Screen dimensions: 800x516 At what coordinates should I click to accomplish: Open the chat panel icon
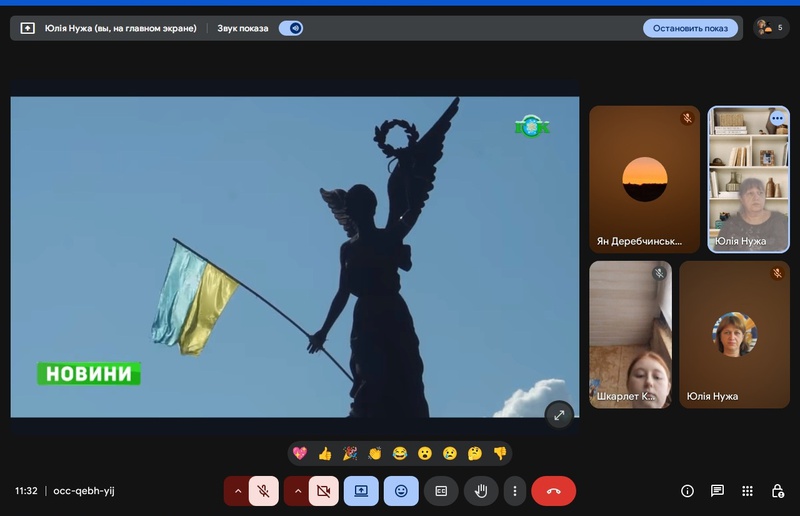tap(717, 491)
